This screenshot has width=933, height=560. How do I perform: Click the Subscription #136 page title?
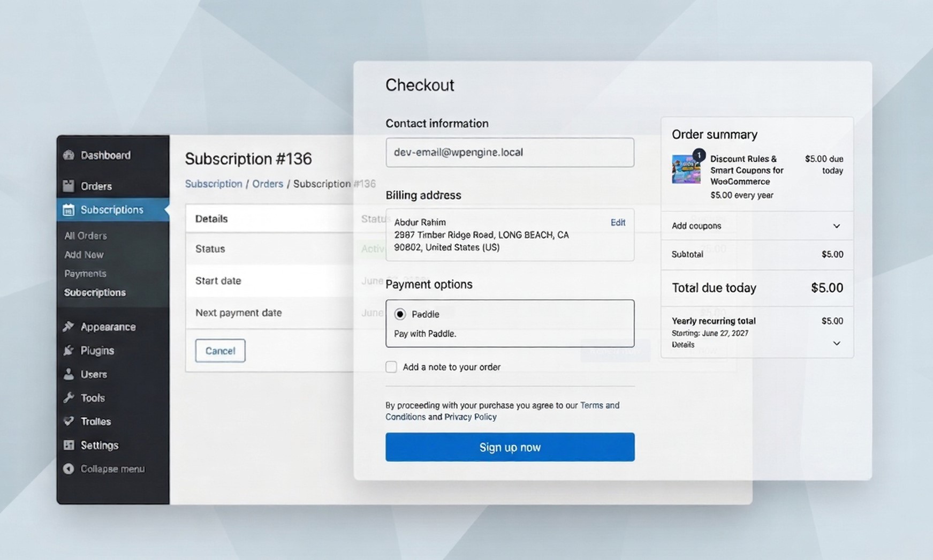pos(248,158)
